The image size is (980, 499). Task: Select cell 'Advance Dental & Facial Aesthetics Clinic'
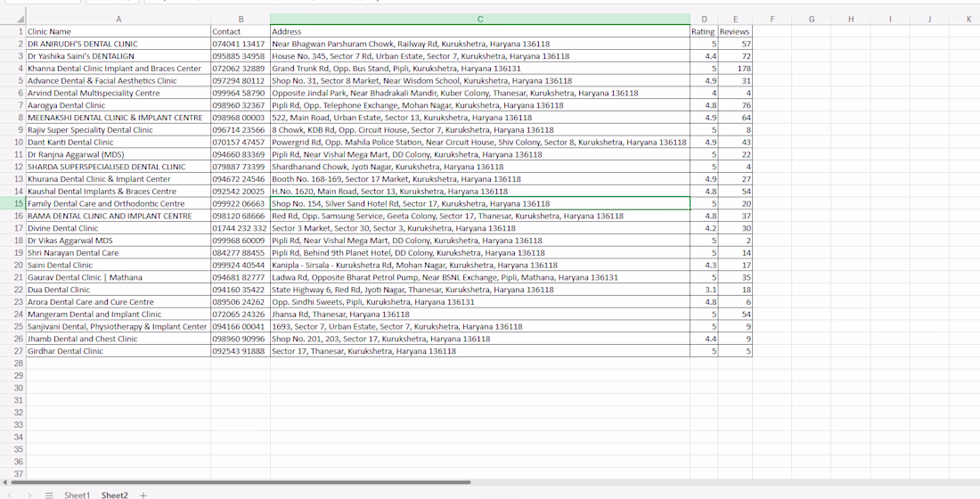118,81
